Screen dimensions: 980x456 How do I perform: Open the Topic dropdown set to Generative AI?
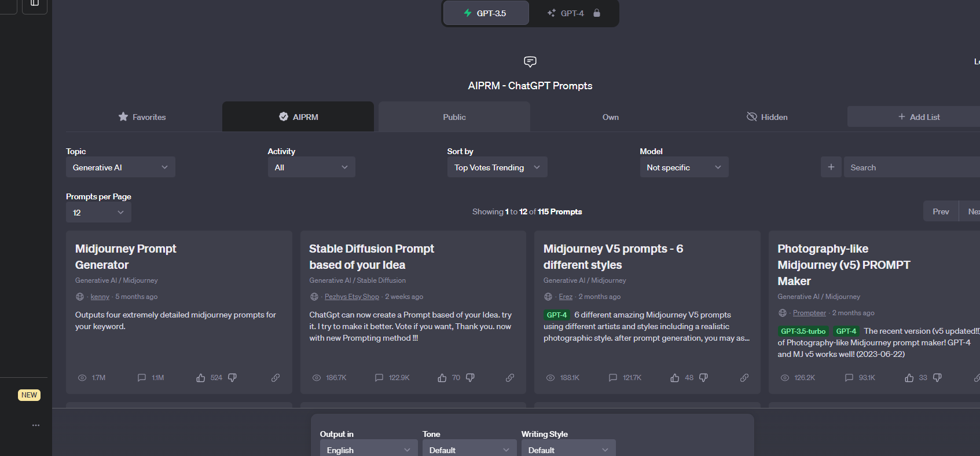point(120,167)
